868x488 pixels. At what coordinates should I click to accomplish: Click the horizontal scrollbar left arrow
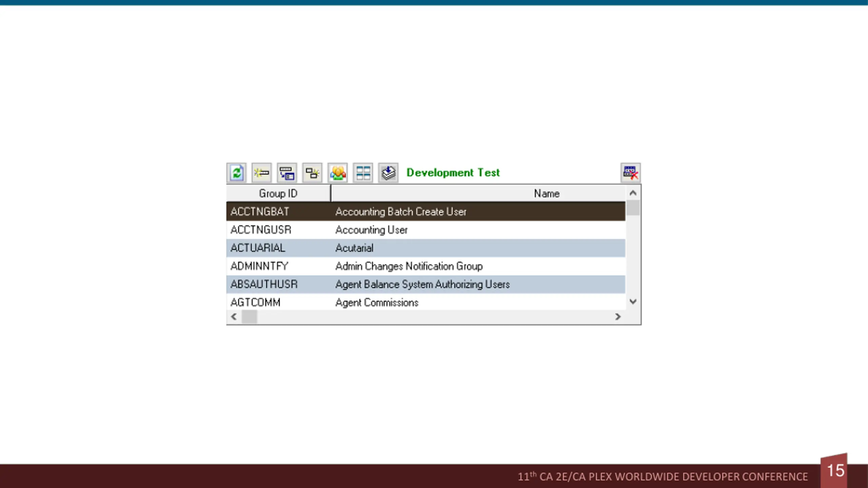pyautogui.click(x=234, y=317)
